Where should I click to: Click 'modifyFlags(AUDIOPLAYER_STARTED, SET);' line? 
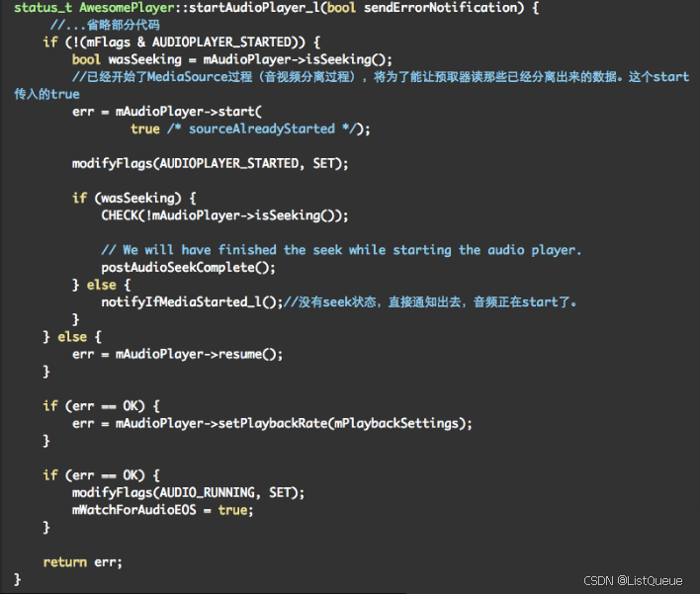point(210,163)
